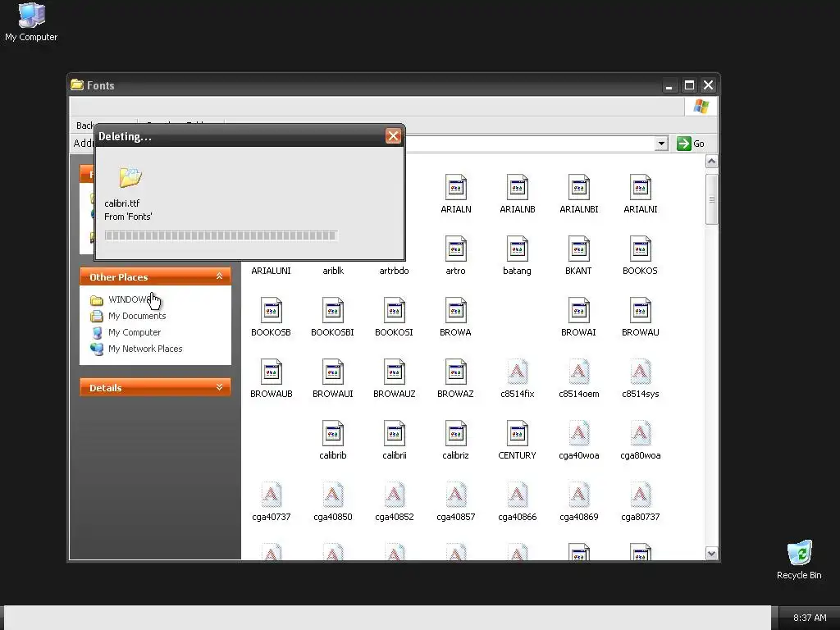840x630 pixels.
Task: Click the scrollbar up arrow
Action: coord(711,162)
